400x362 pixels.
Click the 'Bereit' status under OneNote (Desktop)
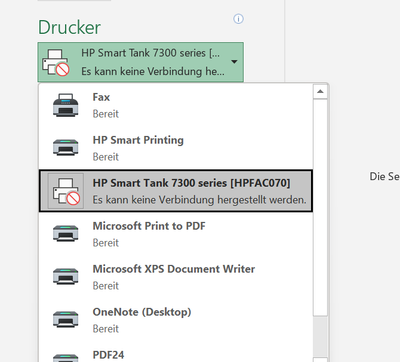pos(106,329)
